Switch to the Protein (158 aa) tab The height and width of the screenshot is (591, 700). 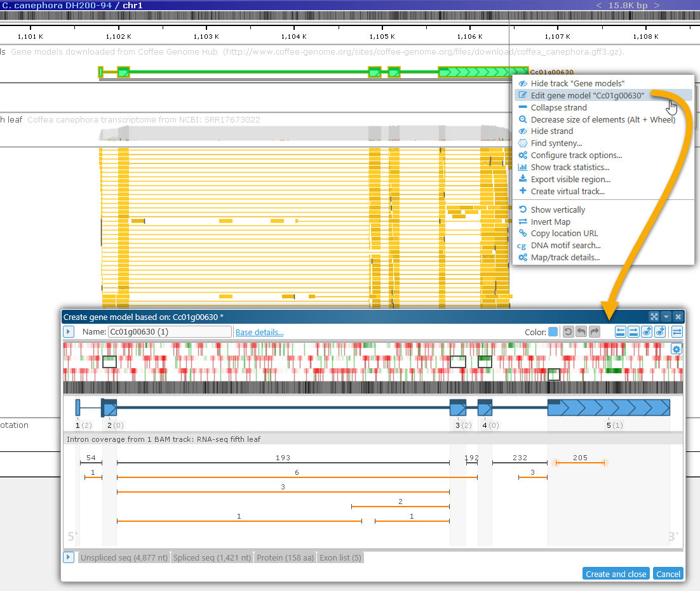[x=285, y=557]
